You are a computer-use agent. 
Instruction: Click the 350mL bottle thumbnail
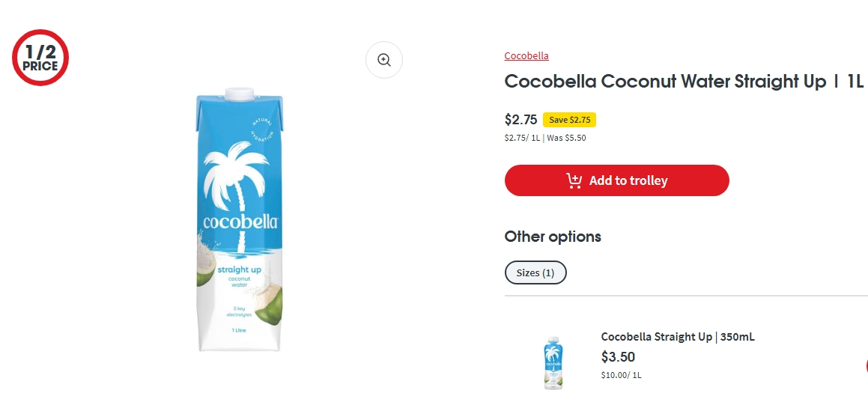point(552,363)
